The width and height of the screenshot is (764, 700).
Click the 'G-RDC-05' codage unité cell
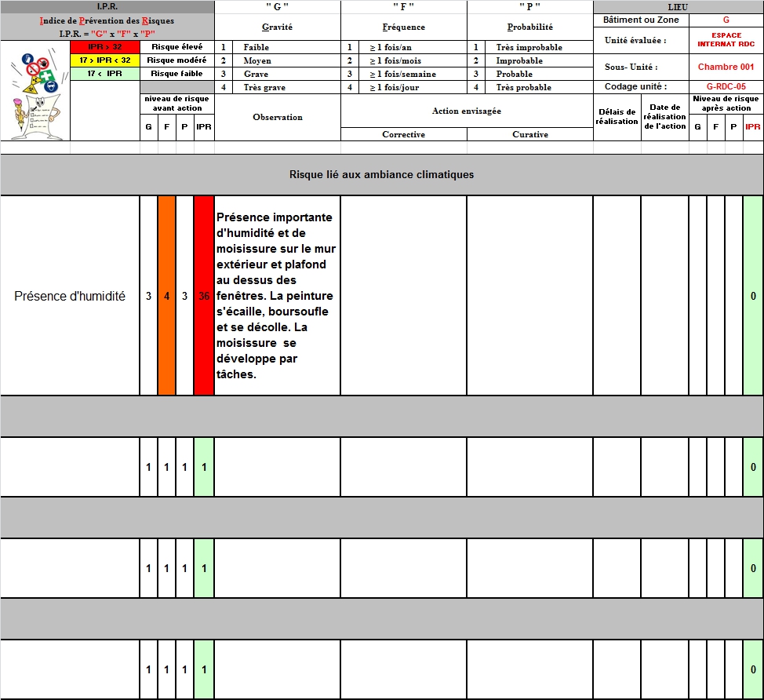[726, 87]
